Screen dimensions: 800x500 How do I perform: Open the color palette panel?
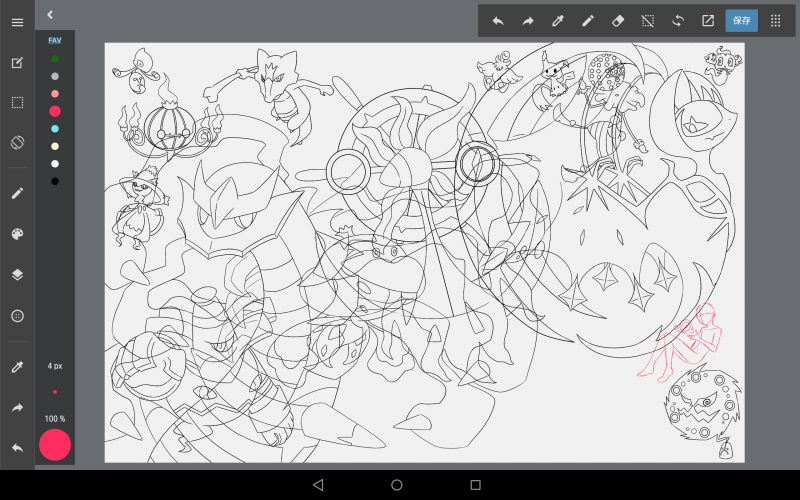(17, 234)
